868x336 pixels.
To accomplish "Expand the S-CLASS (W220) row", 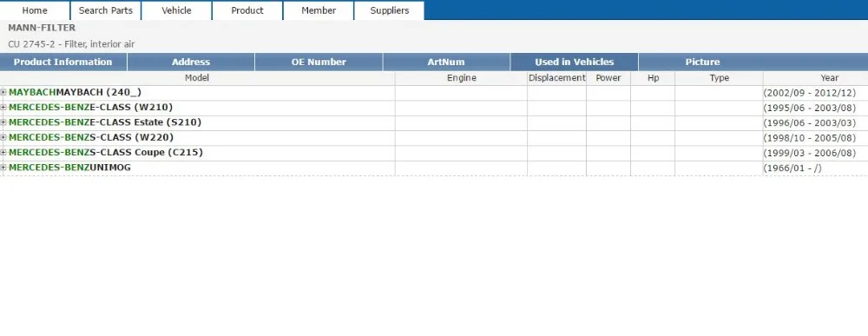I will tap(3, 137).
